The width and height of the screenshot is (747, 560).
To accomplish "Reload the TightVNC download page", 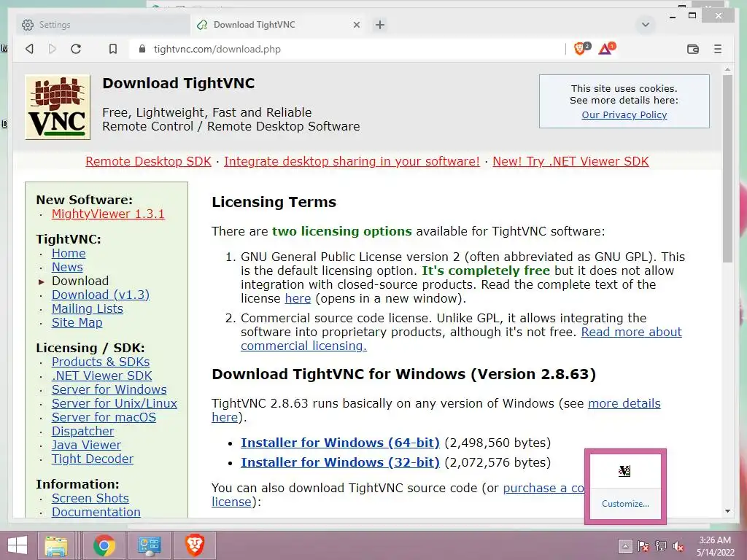I will [x=76, y=49].
